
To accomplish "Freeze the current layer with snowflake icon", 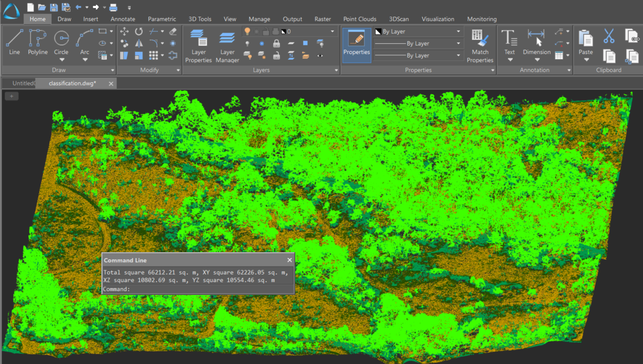I will [x=256, y=31].
